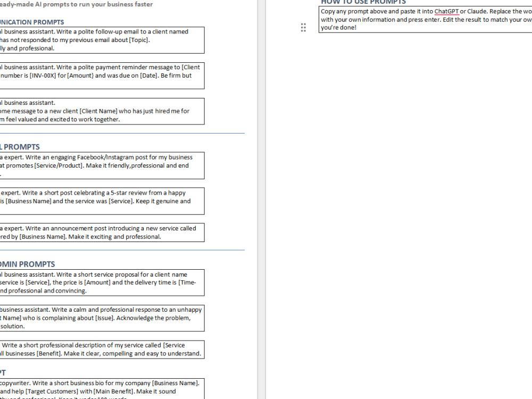Click the text "Make it exciting and professional."

tap(115, 237)
